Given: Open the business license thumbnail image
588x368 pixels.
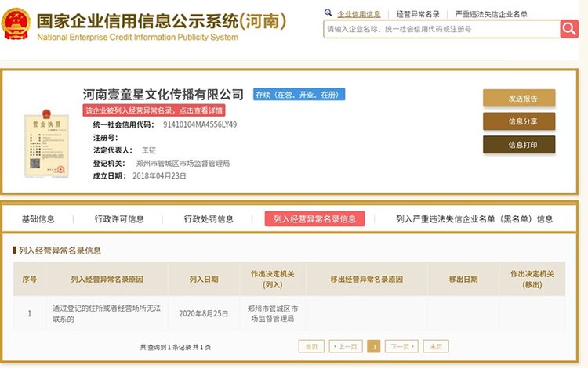Looking at the screenshot, I should pos(46,143).
